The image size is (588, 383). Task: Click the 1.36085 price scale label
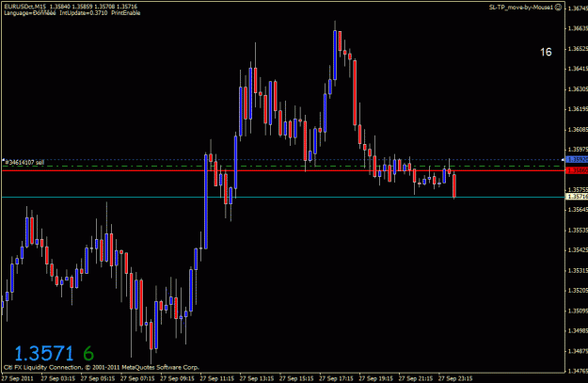(578, 130)
